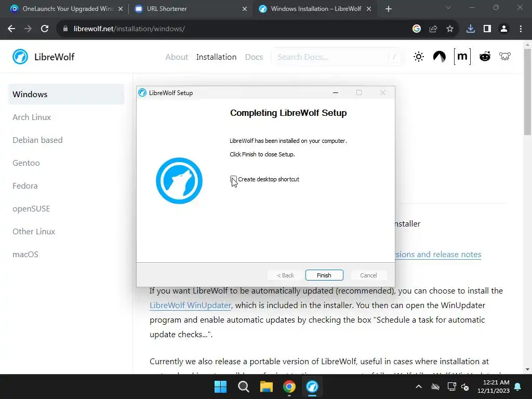
Task: Open the Google icon in the address bar
Action: pyautogui.click(x=417, y=29)
